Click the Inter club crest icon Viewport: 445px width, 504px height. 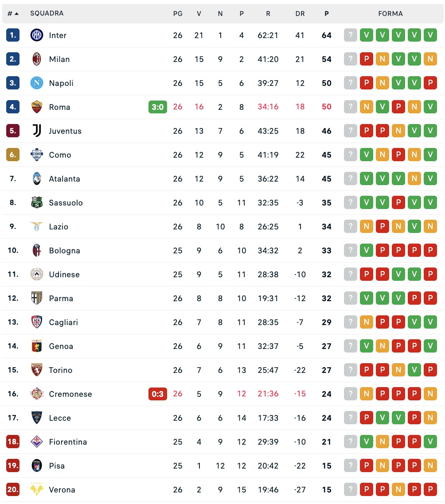pos(37,35)
